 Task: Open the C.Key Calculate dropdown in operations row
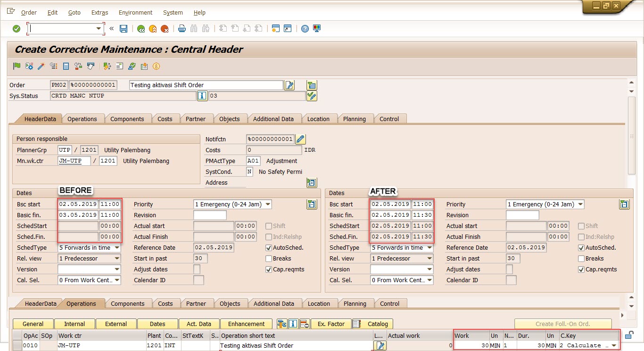613,346
